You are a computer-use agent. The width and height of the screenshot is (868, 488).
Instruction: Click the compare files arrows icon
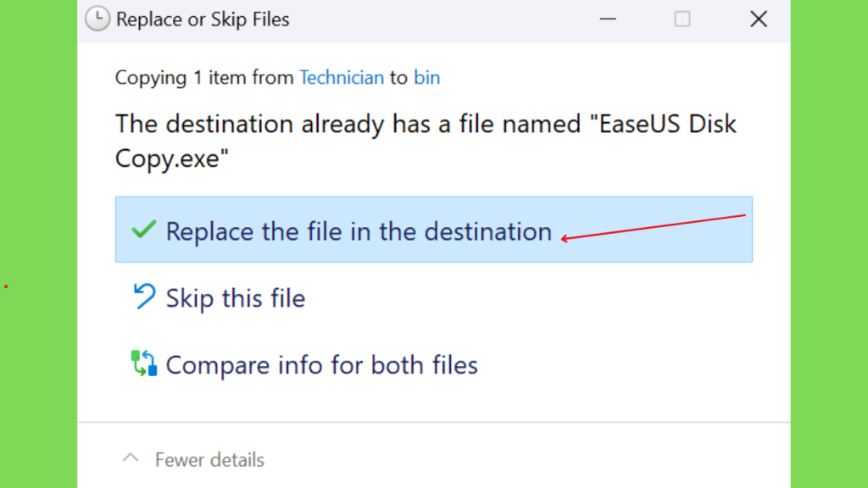click(x=144, y=363)
